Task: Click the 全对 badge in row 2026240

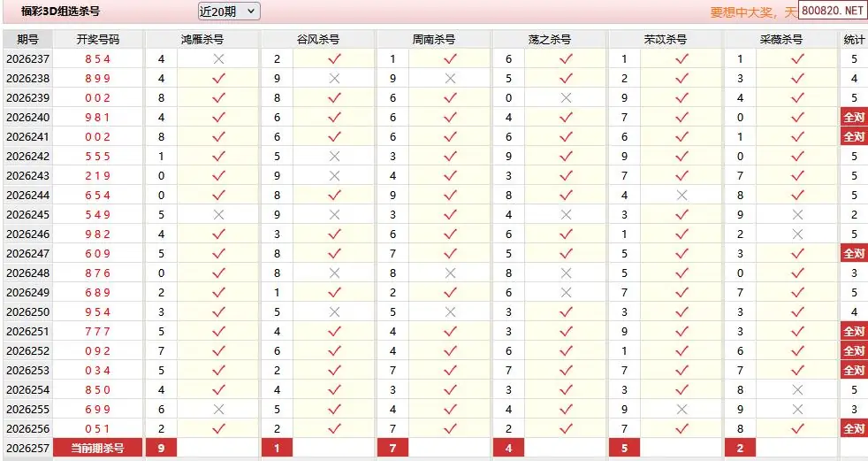Action: (854, 118)
